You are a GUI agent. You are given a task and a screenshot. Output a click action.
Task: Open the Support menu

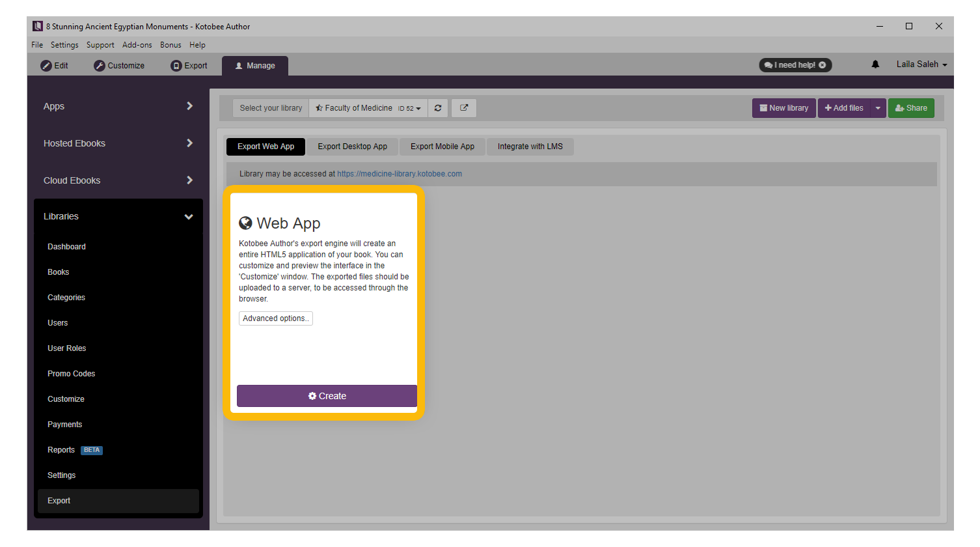100,45
